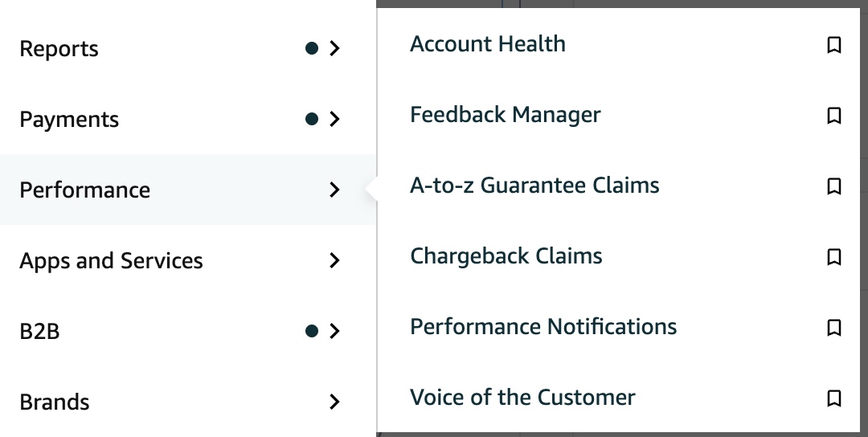Bookmark the Feedback Manager page
Screen dimensions: 868x437
tap(834, 116)
